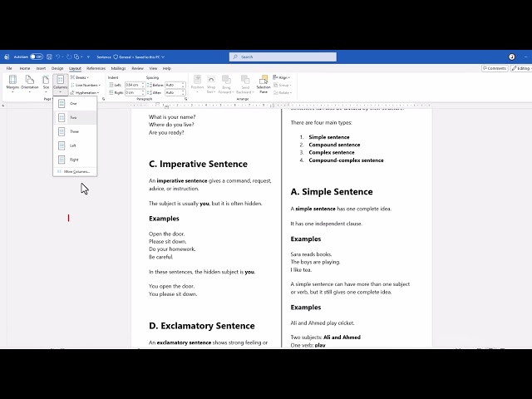Viewport: 532px width, 399px height.
Task: Click the Comments button
Action: coord(495,68)
